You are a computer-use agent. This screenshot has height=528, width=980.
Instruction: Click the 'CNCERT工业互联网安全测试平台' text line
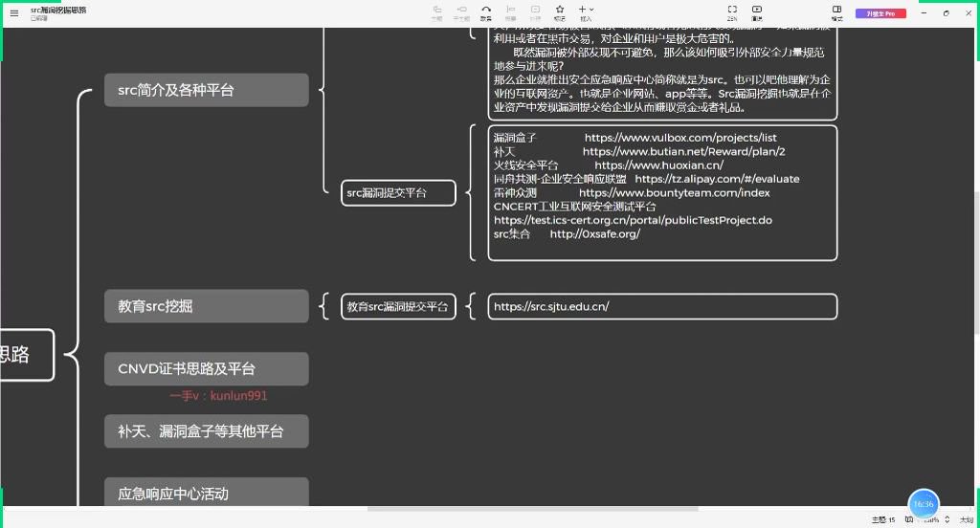pos(574,207)
